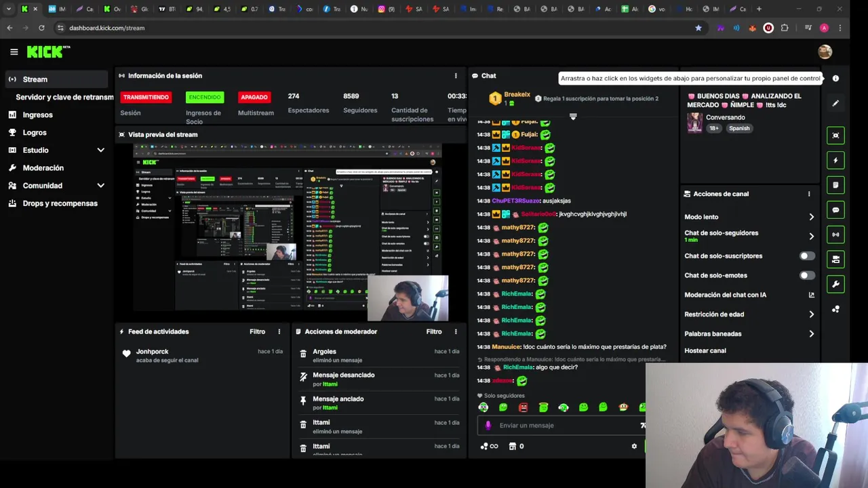868x488 pixels.
Task: Click the chat collapse arrow under leaderboard
Action: click(x=573, y=117)
